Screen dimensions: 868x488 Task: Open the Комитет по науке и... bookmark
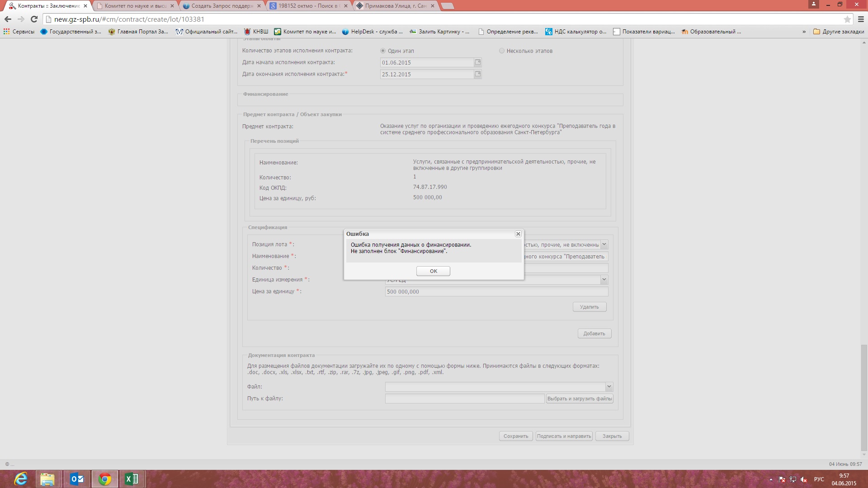305,32
